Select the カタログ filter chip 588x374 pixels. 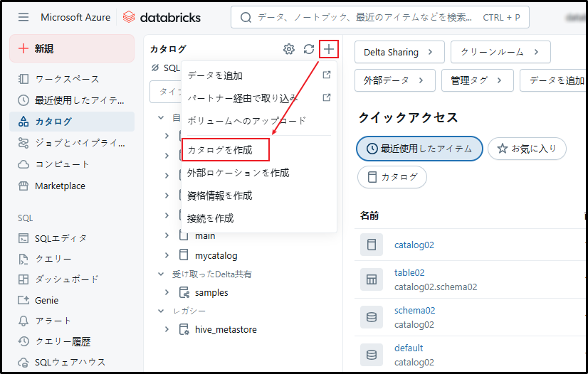point(392,177)
